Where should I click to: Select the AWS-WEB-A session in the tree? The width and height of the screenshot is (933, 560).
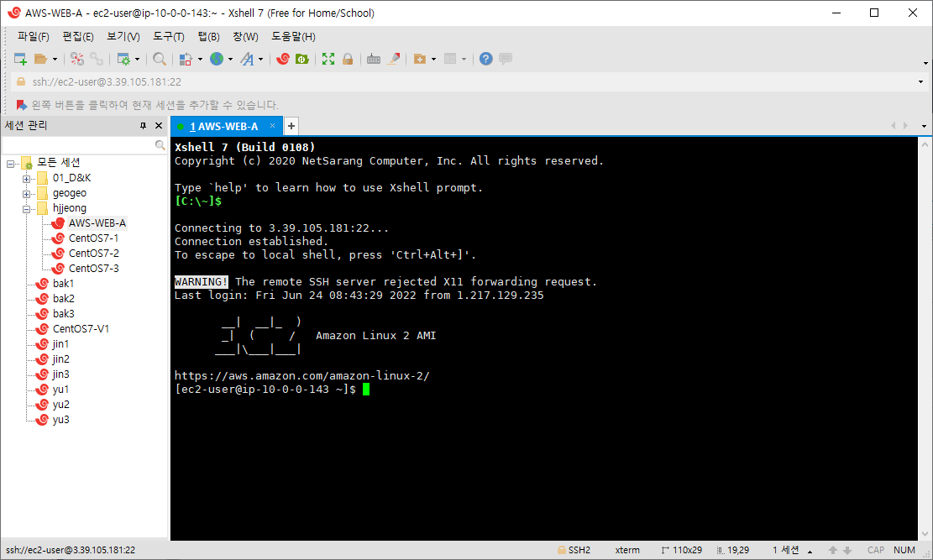tap(97, 223)
